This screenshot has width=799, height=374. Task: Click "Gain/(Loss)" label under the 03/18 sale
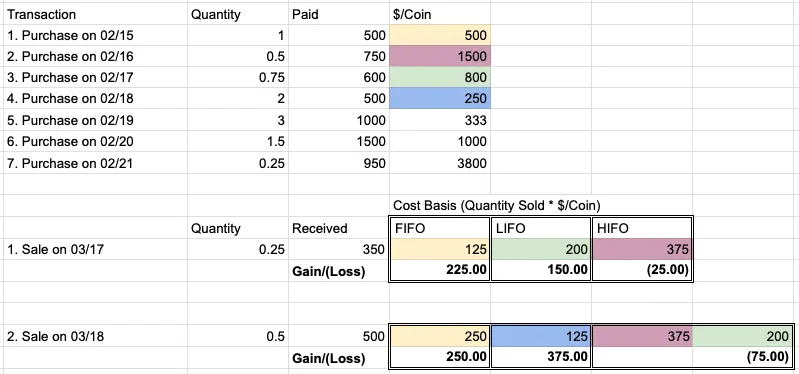(x=329, y=358)
